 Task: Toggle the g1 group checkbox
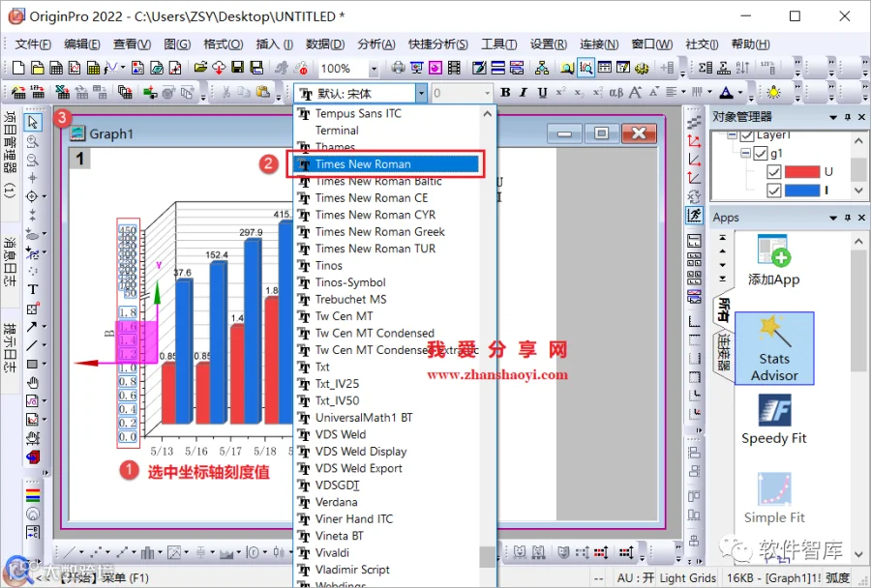pos(761,153)
